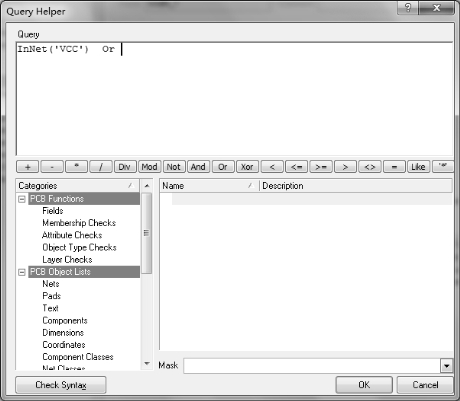Insert the And operator
Screen dimensions: 460x401
tap(198, 167)
